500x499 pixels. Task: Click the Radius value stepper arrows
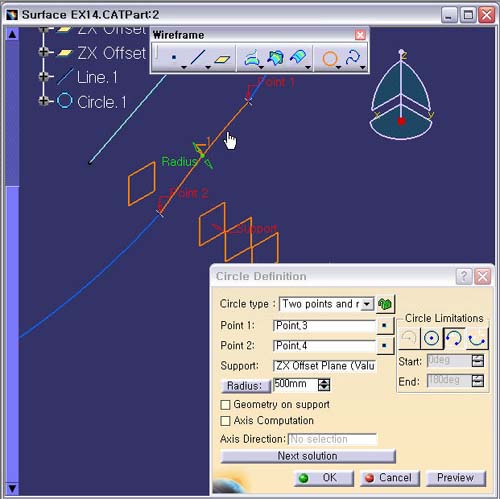click(324, 385)
